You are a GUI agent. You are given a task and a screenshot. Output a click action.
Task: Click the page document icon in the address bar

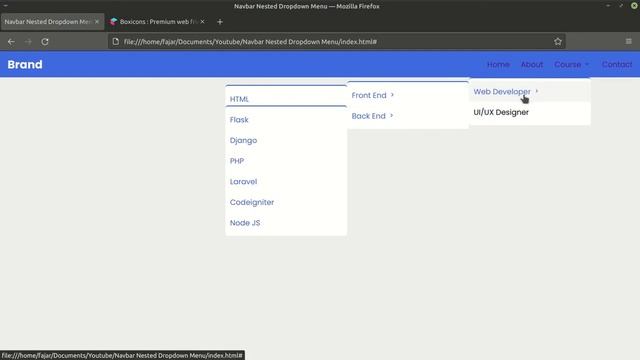click(116, 42)
